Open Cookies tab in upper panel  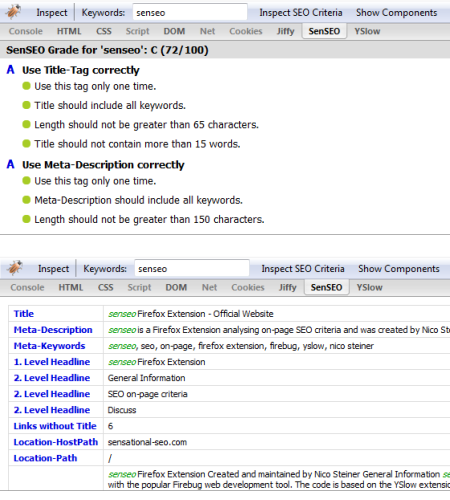click(x=246, y=31)
